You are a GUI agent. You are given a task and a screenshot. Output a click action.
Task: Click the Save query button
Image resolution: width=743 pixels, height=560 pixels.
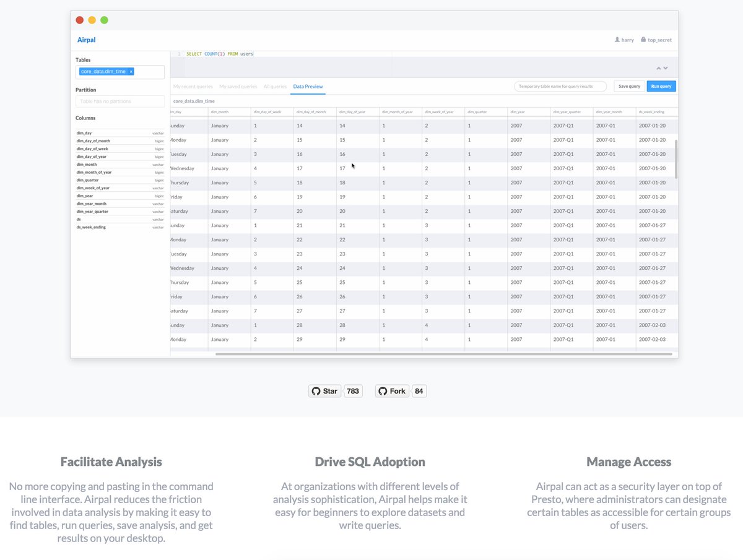[629, 87]
